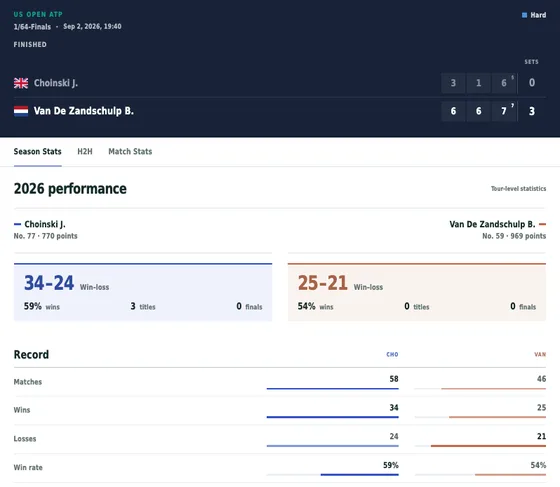Click Van De Zandschulp's orange Losses bar

tap(488, 446)
